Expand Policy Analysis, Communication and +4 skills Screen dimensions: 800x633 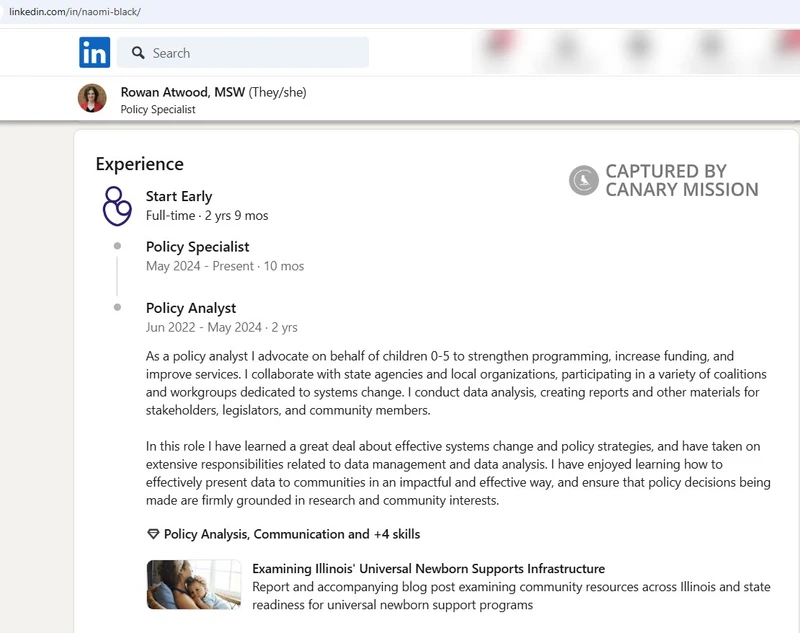click(291, 534)
